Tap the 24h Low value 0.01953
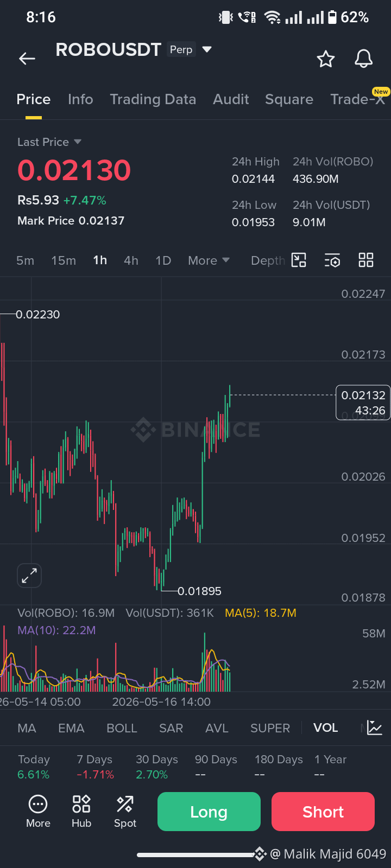Image resolution: width=391 pixels, height=868 pixels. (254, 222)
